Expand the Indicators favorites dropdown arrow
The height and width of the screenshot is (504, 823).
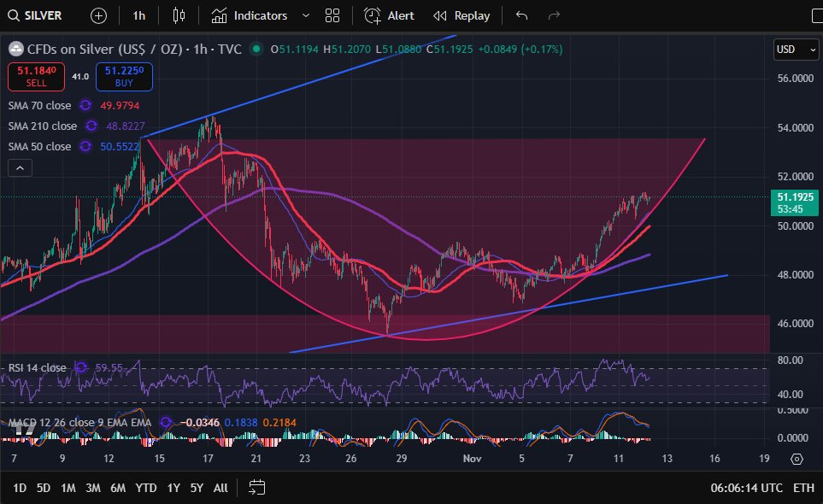306,15
